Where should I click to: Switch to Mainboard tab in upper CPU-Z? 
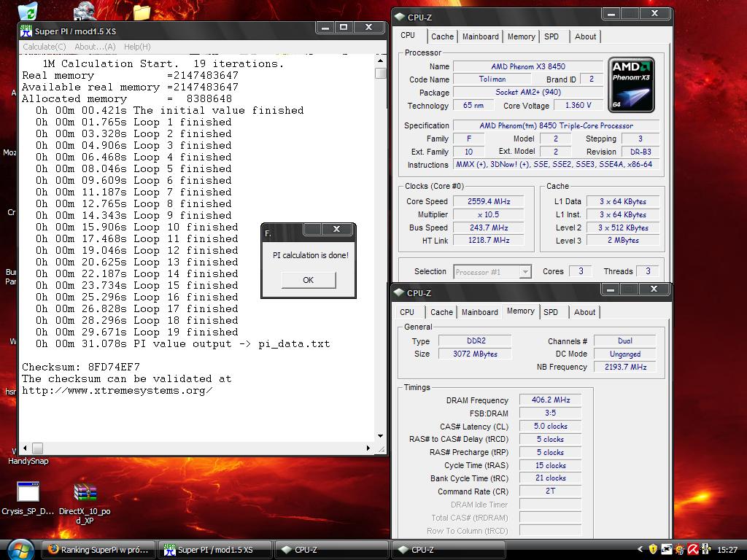pyautogui.click(x=480, y=36)
